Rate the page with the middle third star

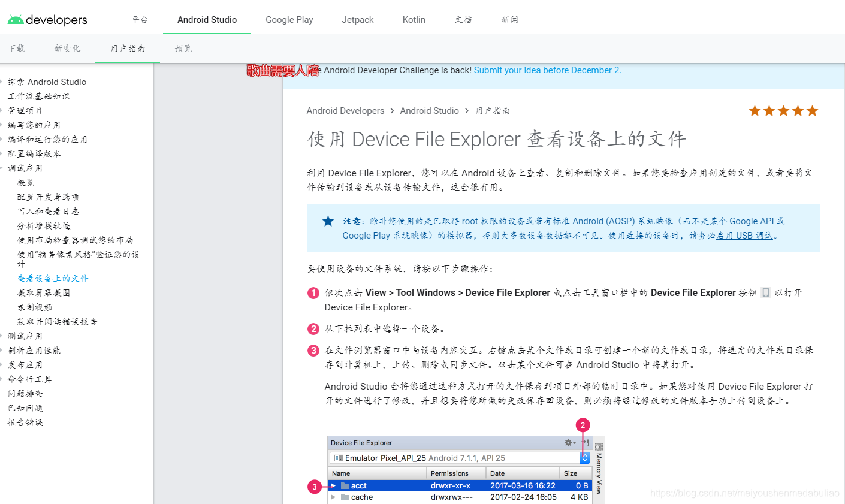click(x=783, y=111)
